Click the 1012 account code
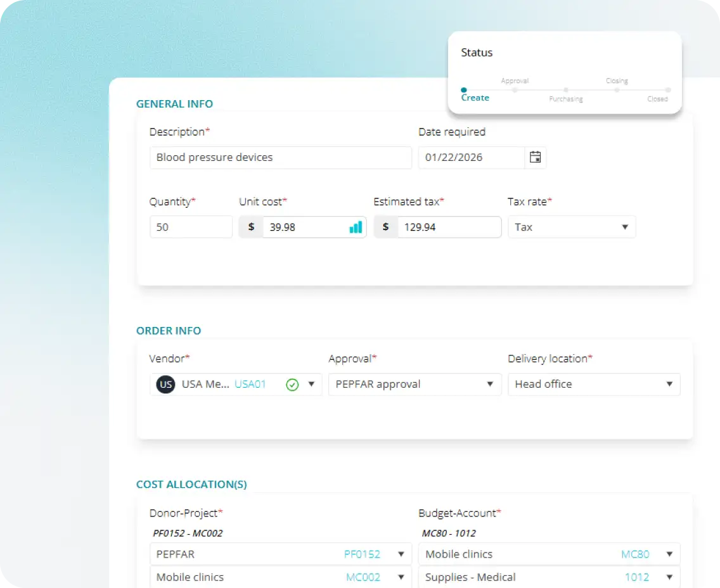Image resolution: width=720 pixels, height=588 pixels. (637, 577)
